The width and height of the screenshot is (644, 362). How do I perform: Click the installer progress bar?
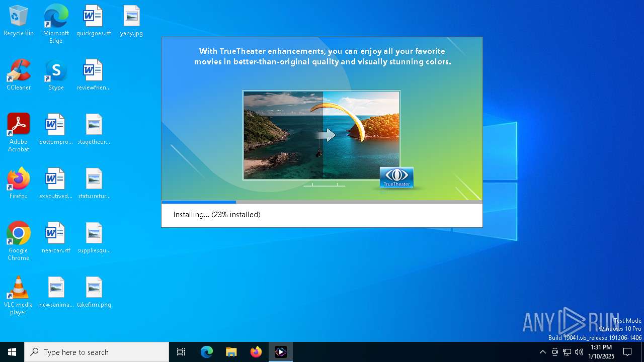tap(322, 202)
